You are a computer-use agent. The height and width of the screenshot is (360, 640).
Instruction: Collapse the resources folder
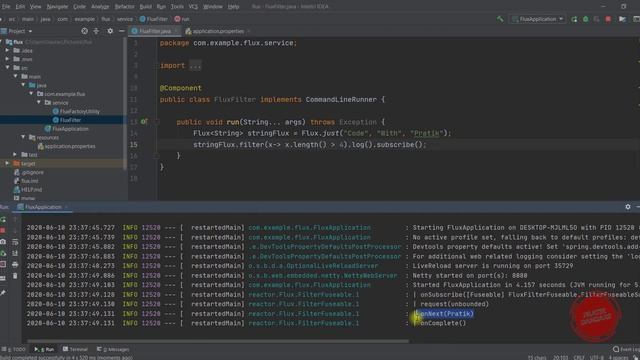click(x=23, y=138)
